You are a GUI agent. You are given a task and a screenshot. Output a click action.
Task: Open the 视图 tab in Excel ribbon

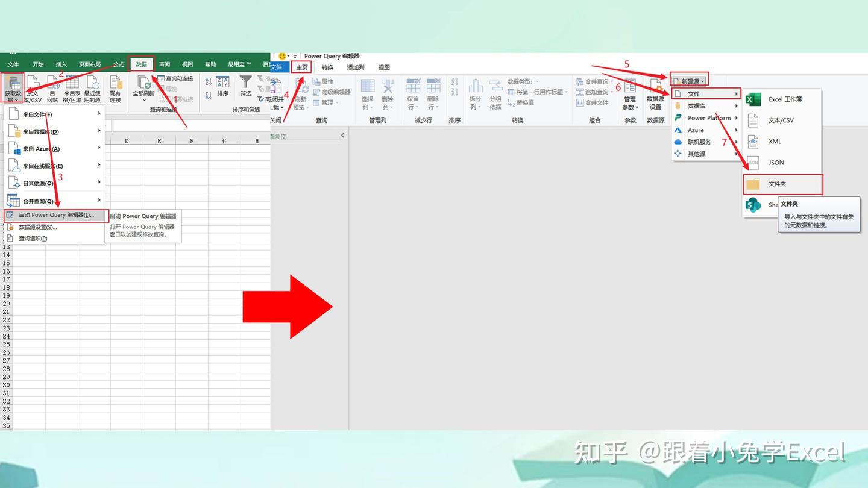coord(187,64)
